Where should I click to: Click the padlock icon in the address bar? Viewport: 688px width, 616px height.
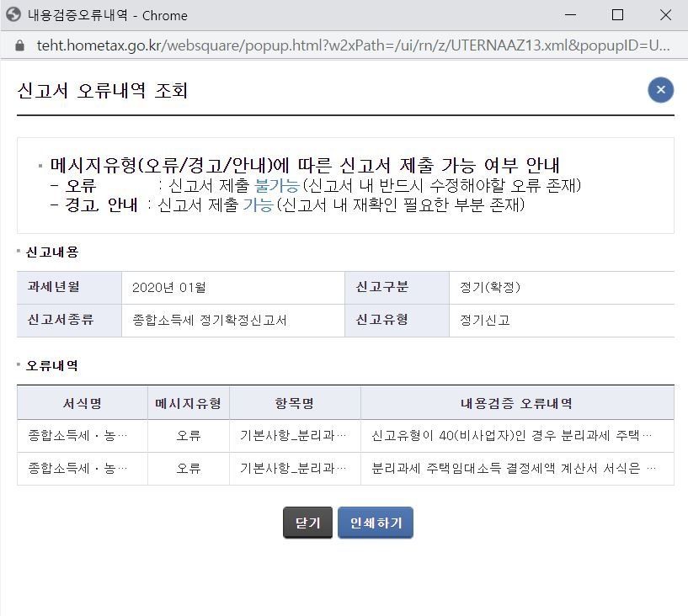(x=20, y=45)
